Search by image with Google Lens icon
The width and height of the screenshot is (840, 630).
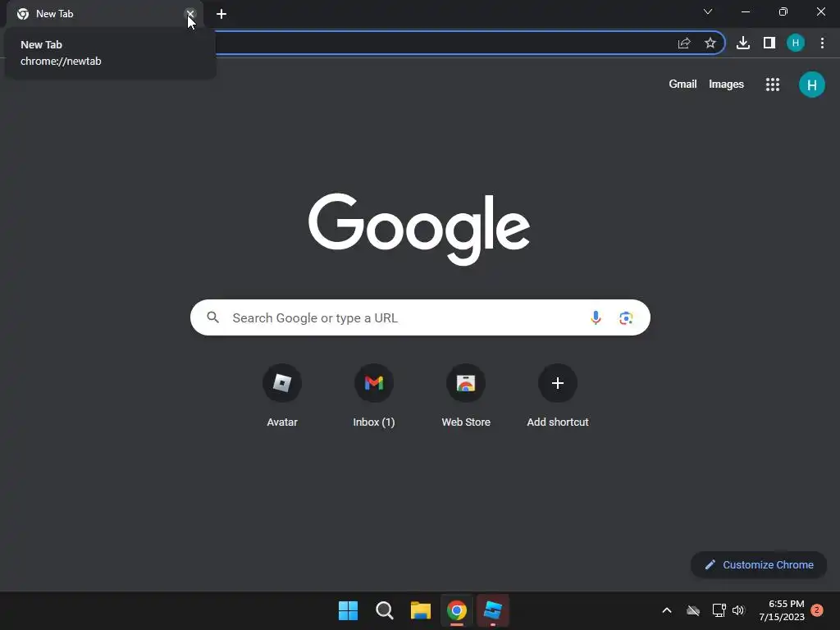626,317
